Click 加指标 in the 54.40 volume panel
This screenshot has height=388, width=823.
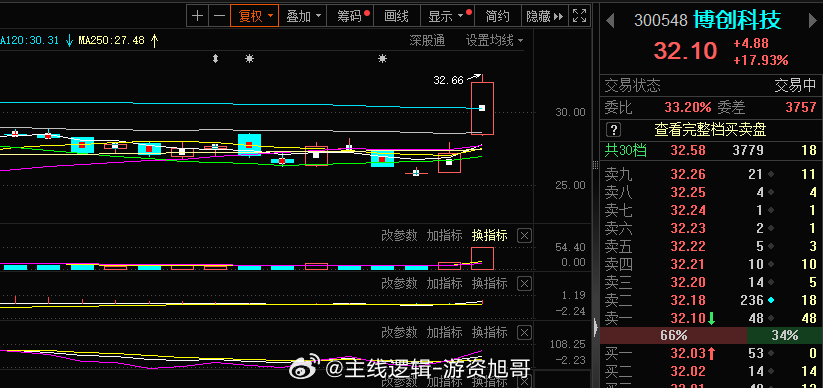(x=444, y=236)
